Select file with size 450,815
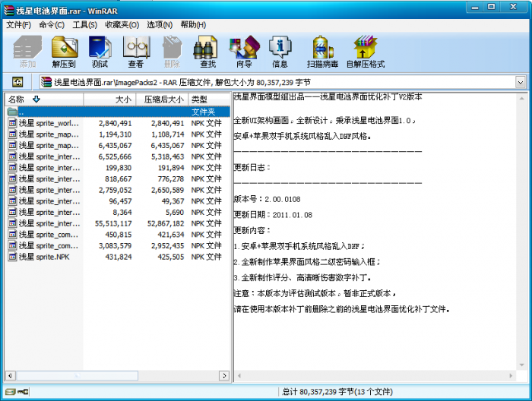Screen dimensions: 532x401 tap(118, 235)
